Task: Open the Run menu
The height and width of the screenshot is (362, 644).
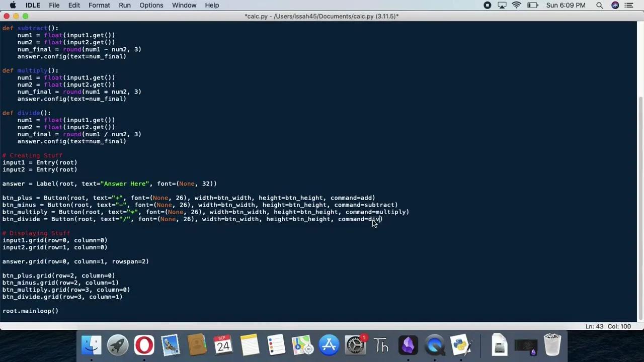Action: (124, 5)
